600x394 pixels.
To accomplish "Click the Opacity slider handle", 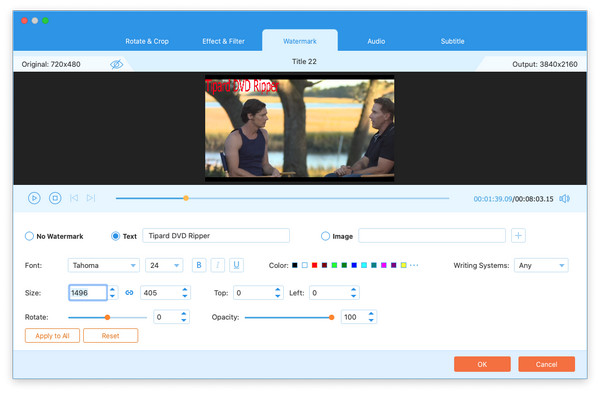I will (331, 317).
